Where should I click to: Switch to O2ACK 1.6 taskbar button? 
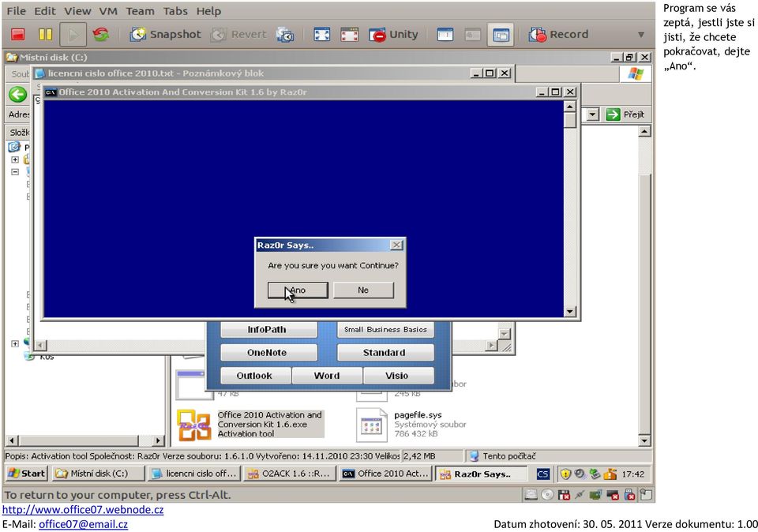290,474
